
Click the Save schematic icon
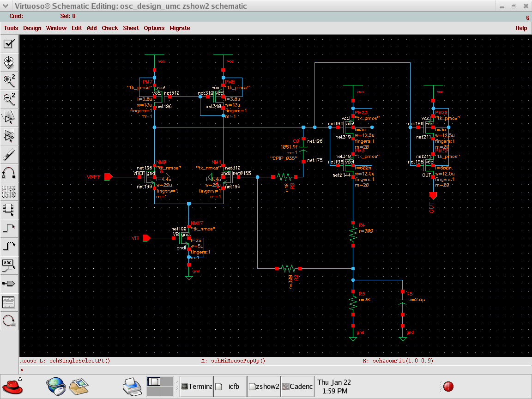[x=9, y=62]
